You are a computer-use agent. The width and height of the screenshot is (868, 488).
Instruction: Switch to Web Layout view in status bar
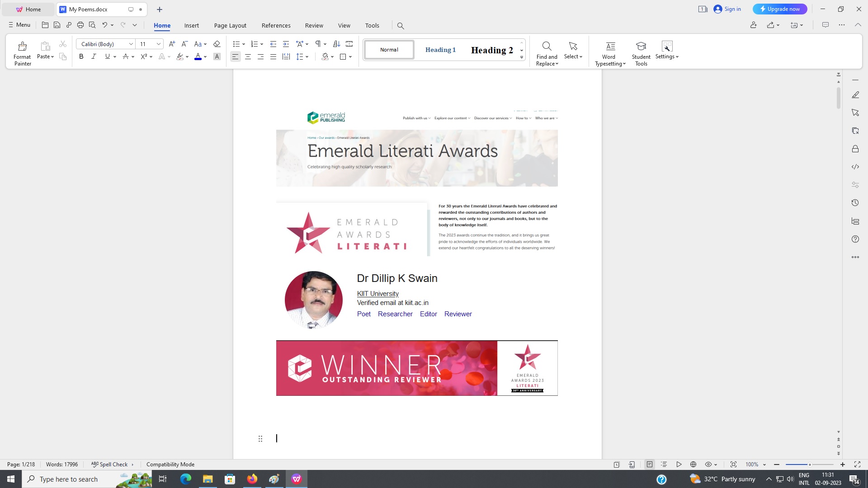pyautogui.click(x=693, y=465)
